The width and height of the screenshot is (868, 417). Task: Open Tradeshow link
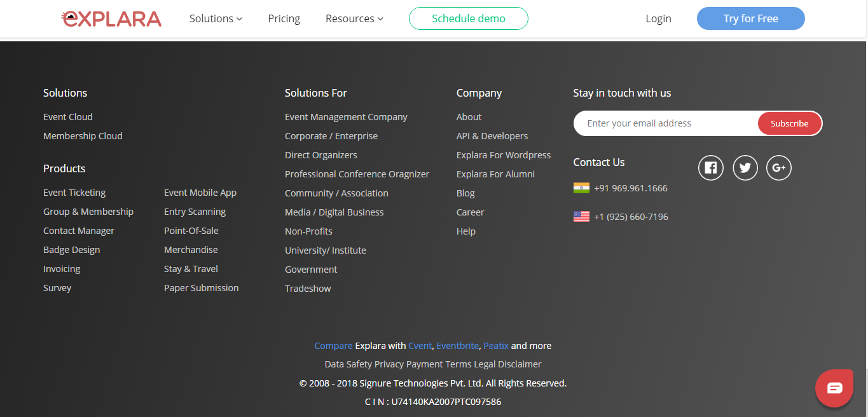[x=308, y=289]
